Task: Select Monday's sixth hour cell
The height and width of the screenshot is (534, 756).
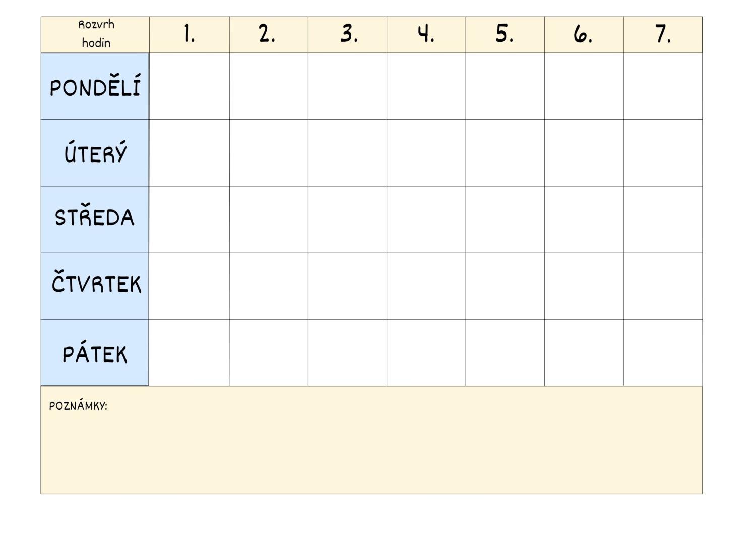Action: pos(584,87)
